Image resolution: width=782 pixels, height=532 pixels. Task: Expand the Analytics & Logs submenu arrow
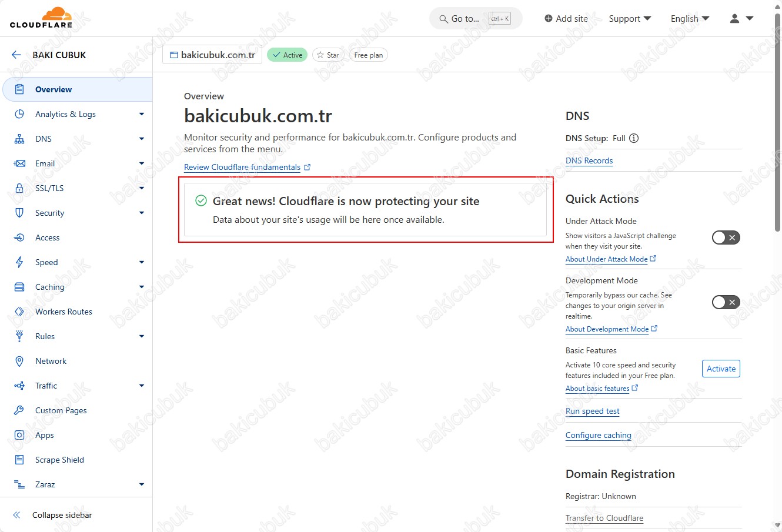142,114
